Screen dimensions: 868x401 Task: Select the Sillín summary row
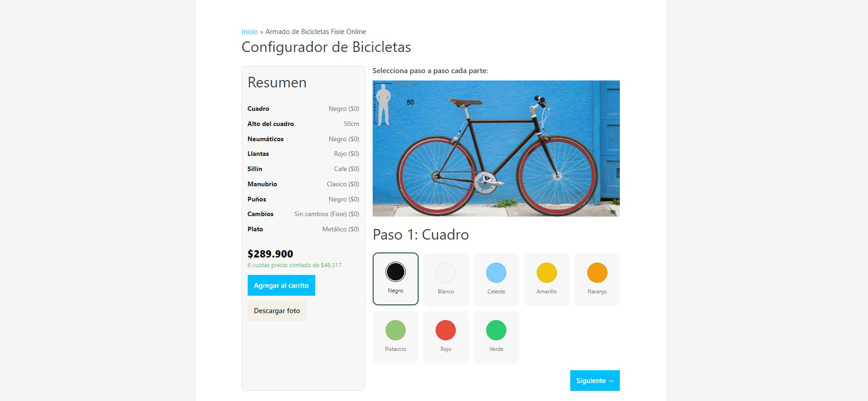tap(303, 169)
